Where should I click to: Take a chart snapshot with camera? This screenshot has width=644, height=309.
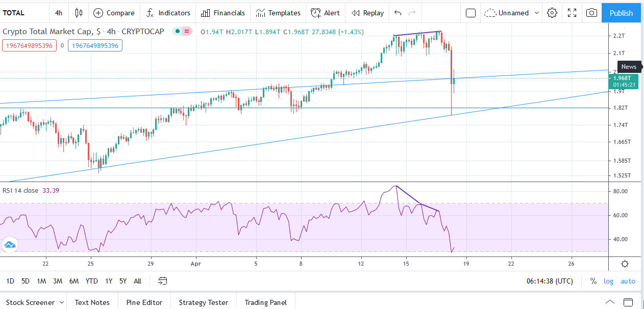[x=591, y=13]
